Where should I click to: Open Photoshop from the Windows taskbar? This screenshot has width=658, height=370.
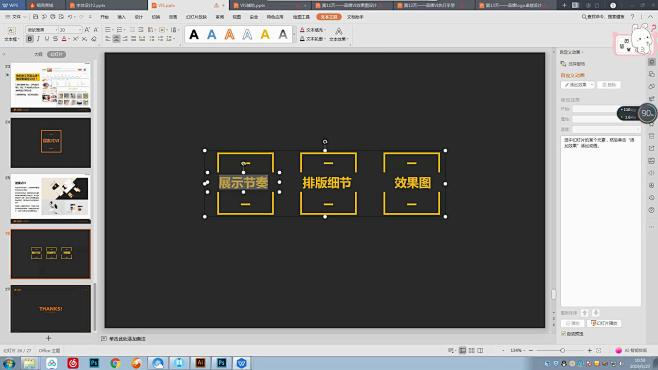click(94, 362)
